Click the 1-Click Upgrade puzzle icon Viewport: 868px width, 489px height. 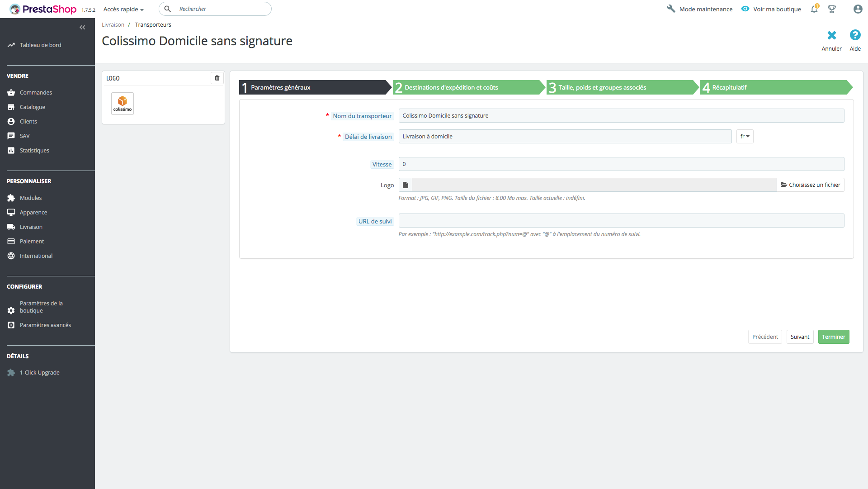(x=11, y=373)
